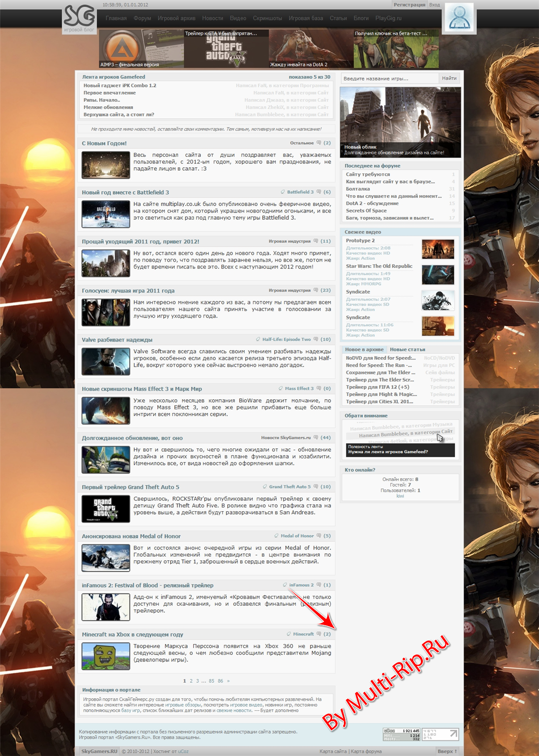Click tag icon beside Mass Effect 3 category
This screenshot has height=756, width=539.
[x=281, y=388]
